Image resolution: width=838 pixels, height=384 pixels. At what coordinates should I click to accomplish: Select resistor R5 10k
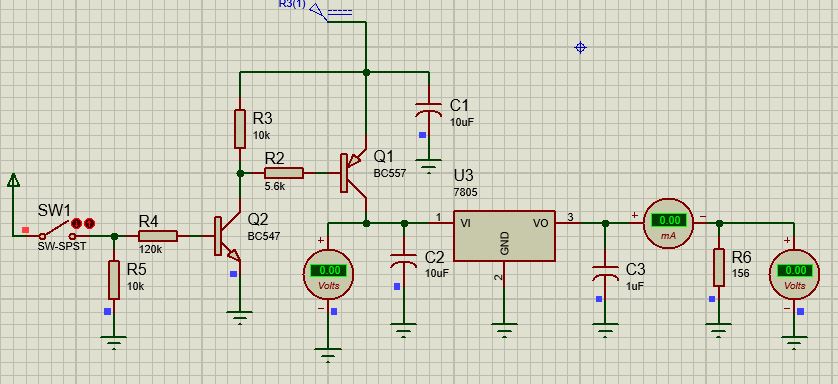(114, 280)
